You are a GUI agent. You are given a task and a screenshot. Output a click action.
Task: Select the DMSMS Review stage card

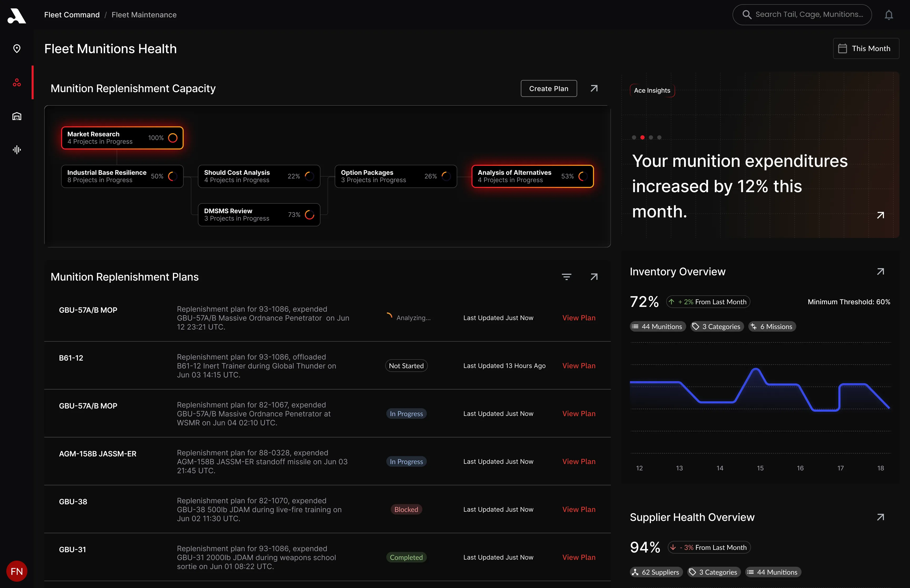pos(259,215)
